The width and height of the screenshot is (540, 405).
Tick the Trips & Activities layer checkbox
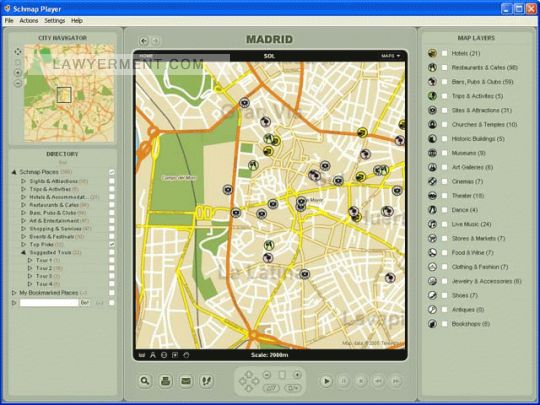(x=445, y=96)
